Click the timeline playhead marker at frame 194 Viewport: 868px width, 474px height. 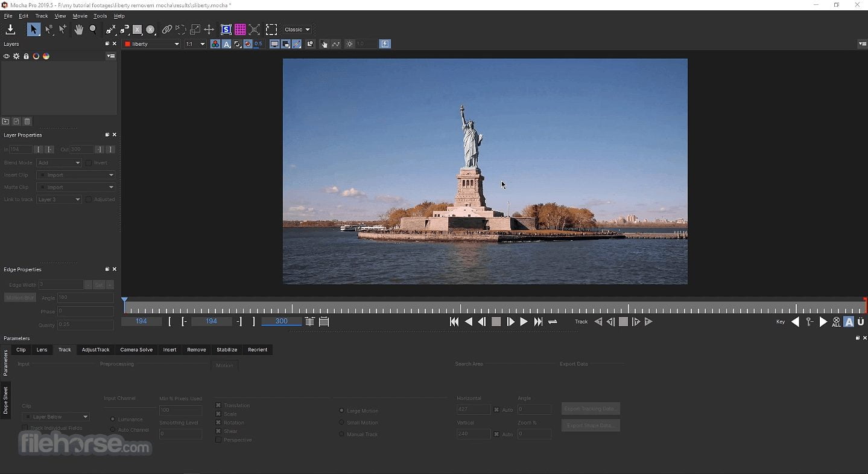tap(125, 300)
